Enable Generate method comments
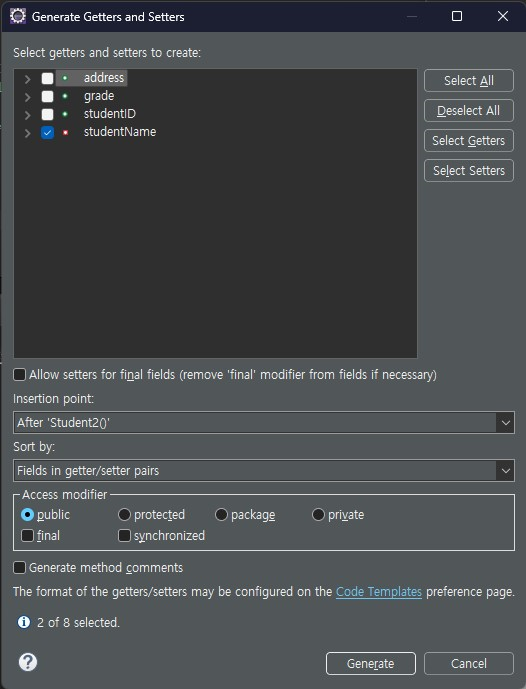This screenshot has height=689, width=526. pyautogui.click(x=19, y=567)
